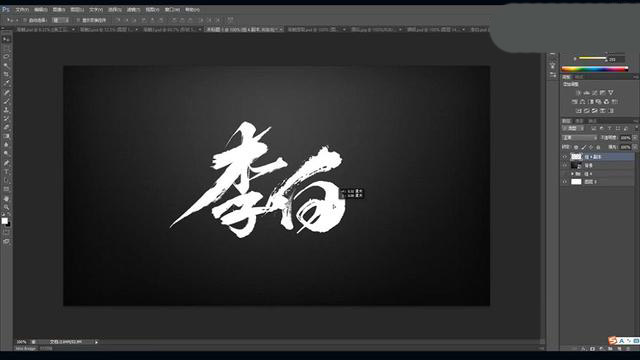Select the Gradient tool
640x360 pixels.
tap(6, 136)
